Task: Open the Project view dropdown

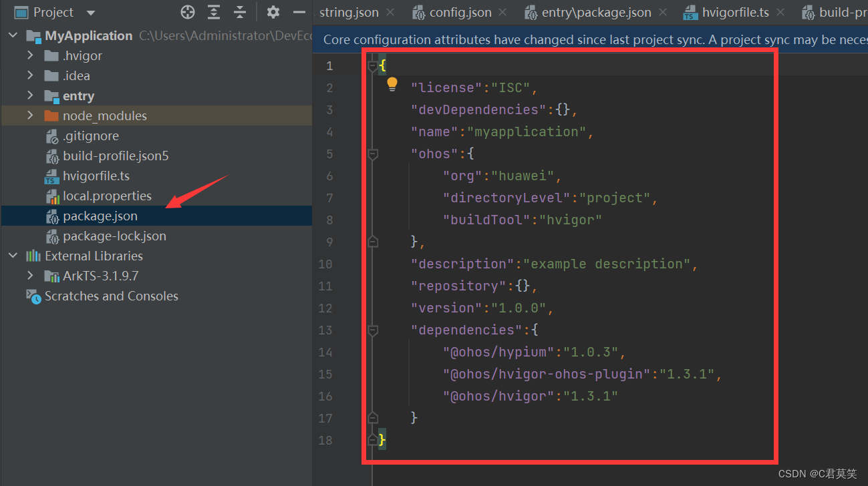Action: [91, 13]
